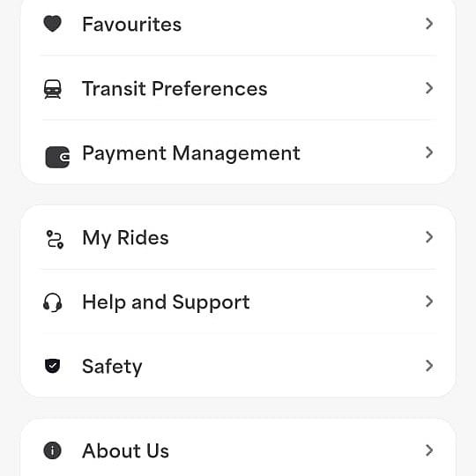The image size is (476, 476).
Task: Click the chevron next to About Us
Action: tap(429, 450)
